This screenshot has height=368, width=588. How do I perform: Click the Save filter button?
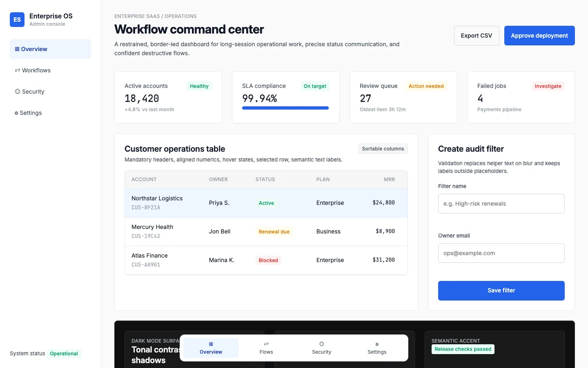[x=501, y=291]
